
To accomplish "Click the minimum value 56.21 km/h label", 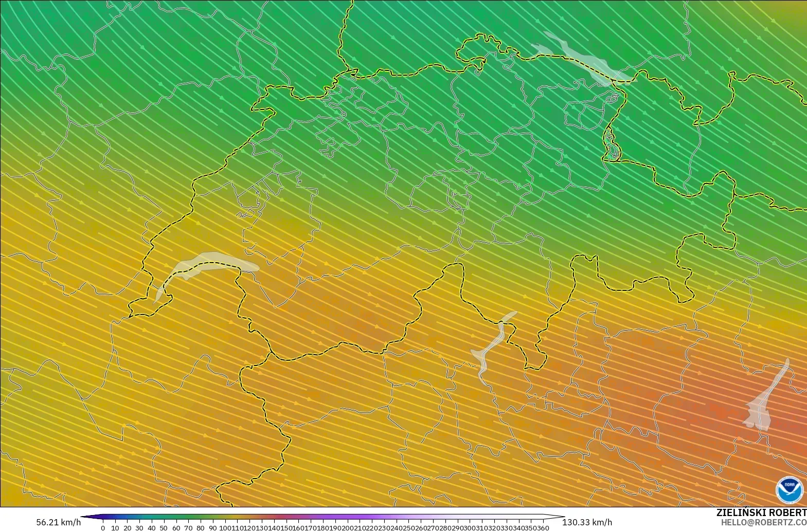I will (x=59, y=522).
